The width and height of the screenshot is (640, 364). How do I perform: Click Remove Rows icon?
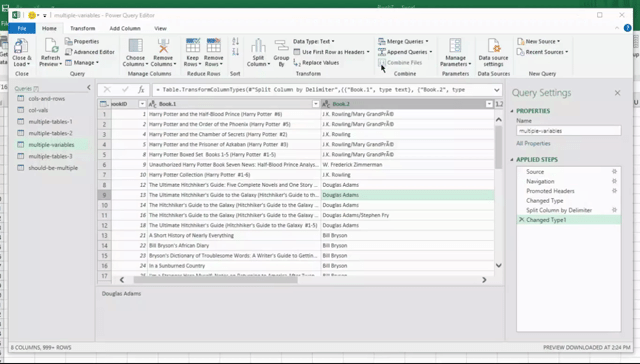click(x=213, y=45)
